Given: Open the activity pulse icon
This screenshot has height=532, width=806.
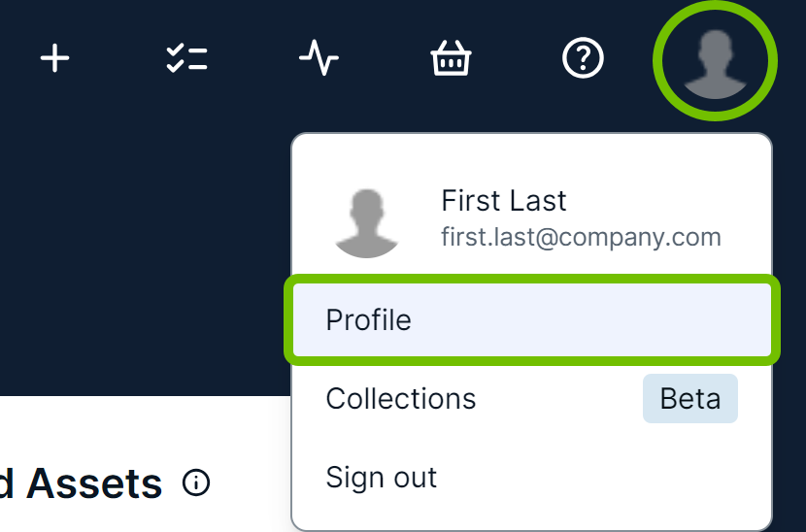Looking at the screenshot, I should 319,60.
